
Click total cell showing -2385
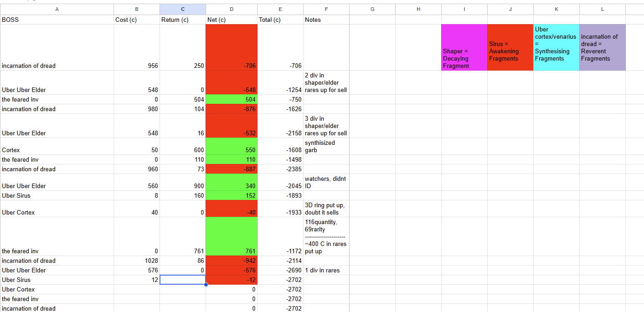click(280, 169)
